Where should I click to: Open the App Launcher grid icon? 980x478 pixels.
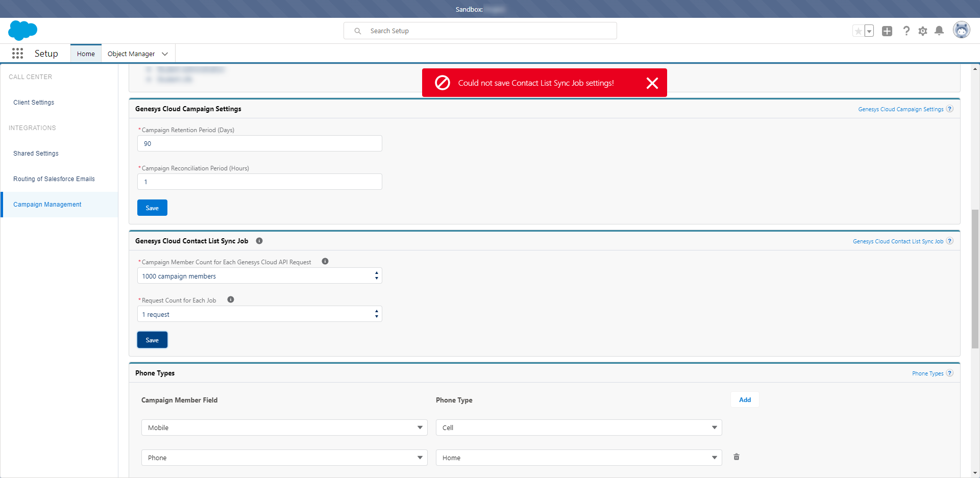pyautogui.click(x=17, y=54)
